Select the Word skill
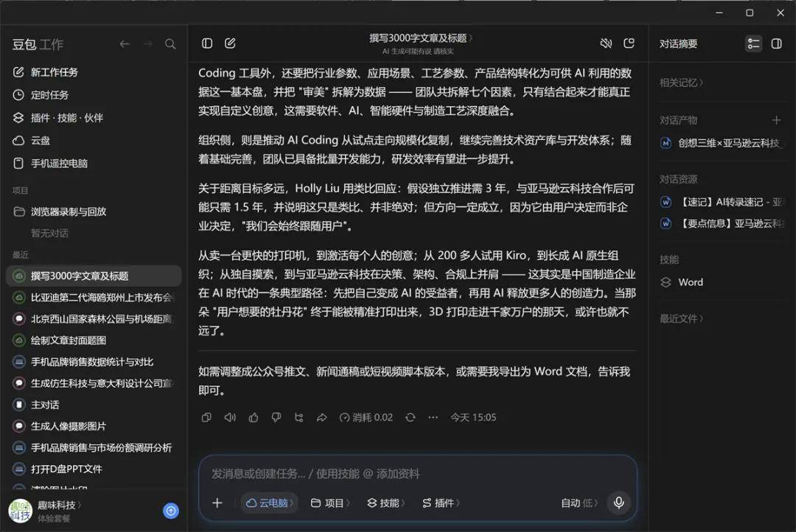The width and height of the screenshot is (796, 532). pyautogui.click(x=682, y=282)
